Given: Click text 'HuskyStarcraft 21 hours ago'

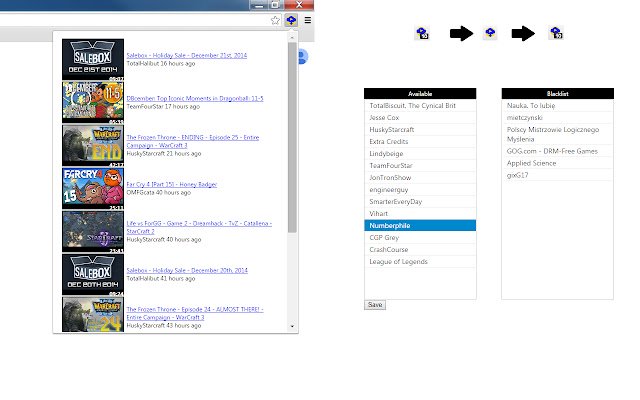Looking at the screenshot, I should tap(164, 154).
